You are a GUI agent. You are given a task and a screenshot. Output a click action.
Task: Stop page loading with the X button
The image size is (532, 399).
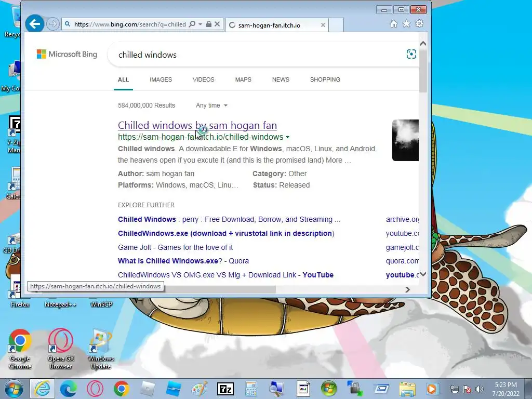click(x=217, y=24)
